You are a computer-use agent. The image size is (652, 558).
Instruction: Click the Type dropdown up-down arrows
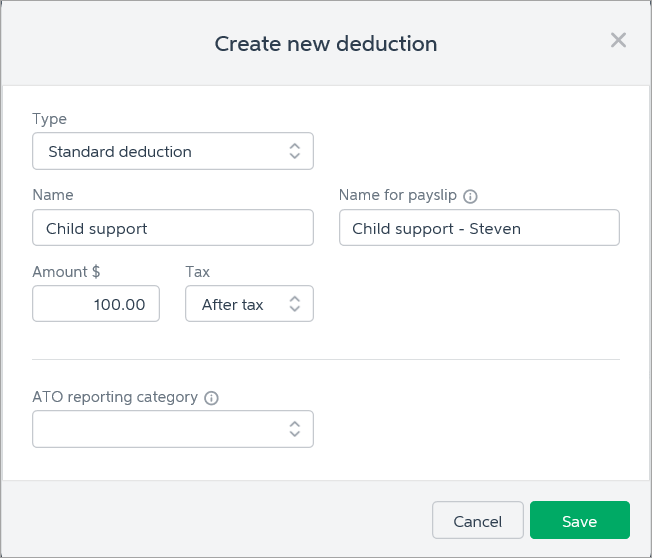point(294,151)
